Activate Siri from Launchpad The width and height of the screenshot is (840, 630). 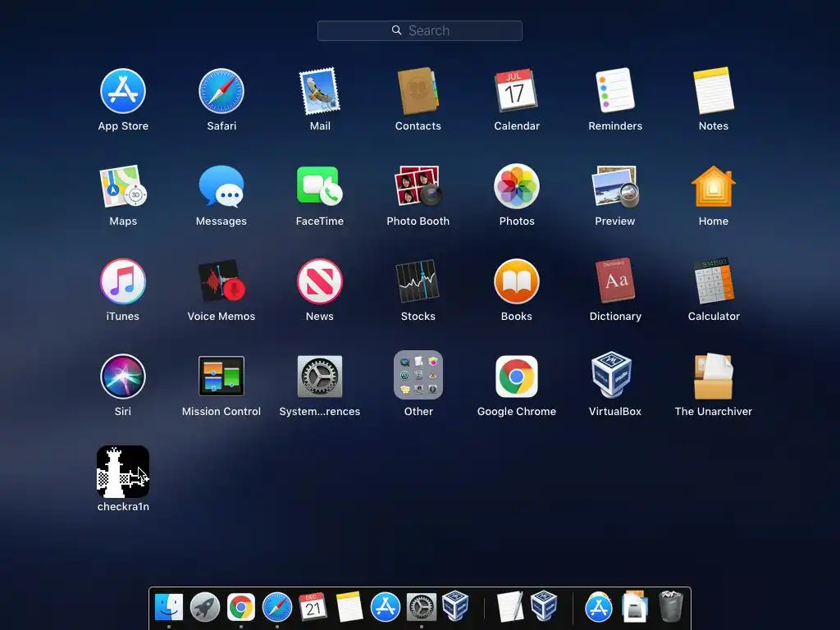(123, 376)
